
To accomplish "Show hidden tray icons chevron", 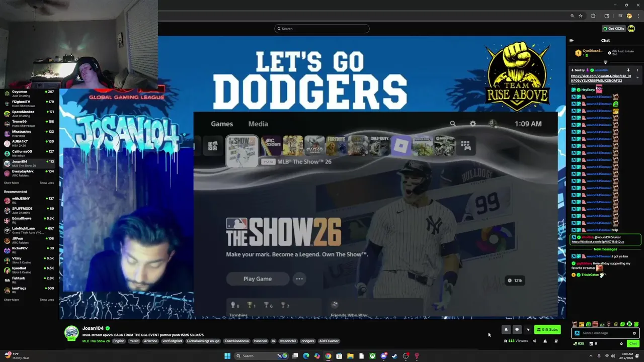I will (x=591, y=356).
